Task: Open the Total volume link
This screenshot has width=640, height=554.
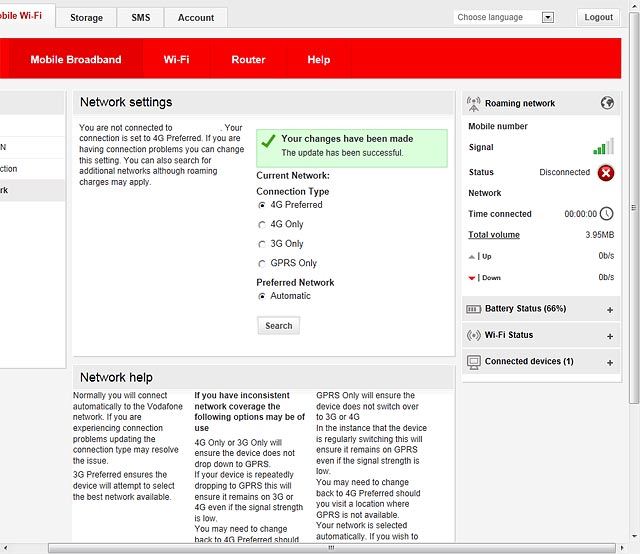Action: coord(494,235)
